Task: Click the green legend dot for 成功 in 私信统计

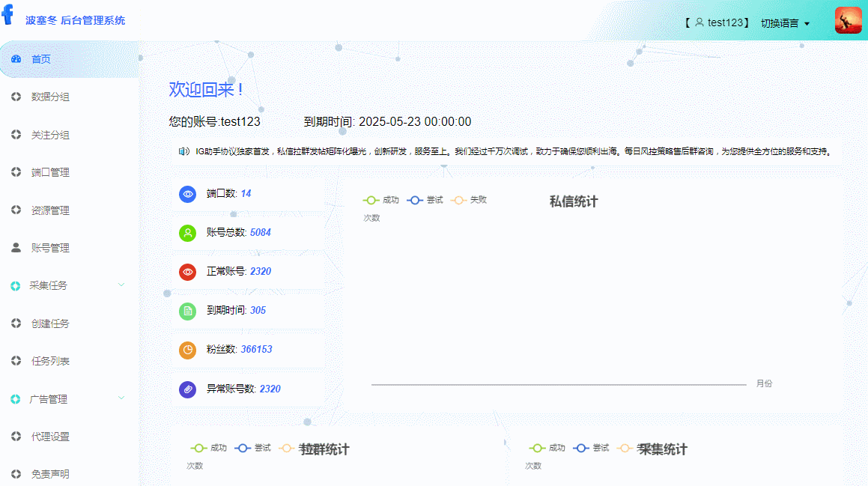Action: (x=371, y=200)
